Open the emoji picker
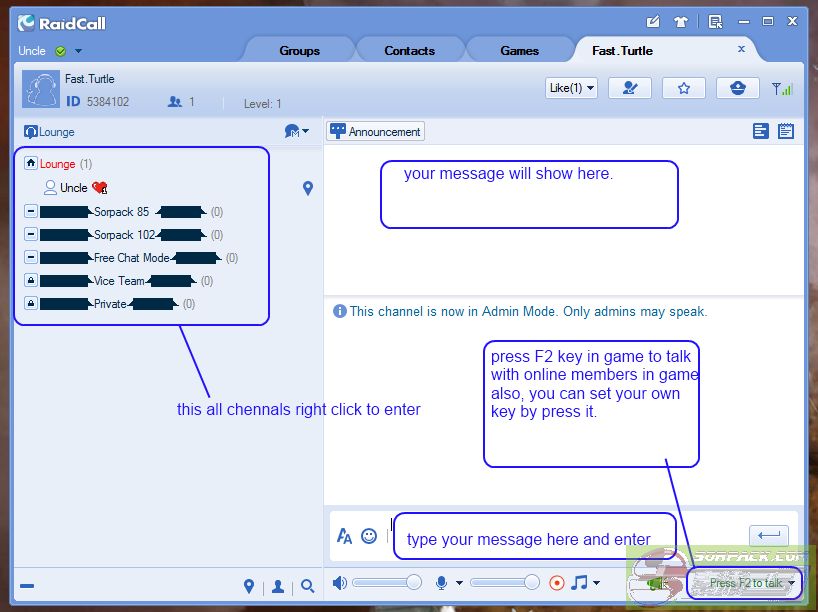The image size is (818, 612). 369,536
